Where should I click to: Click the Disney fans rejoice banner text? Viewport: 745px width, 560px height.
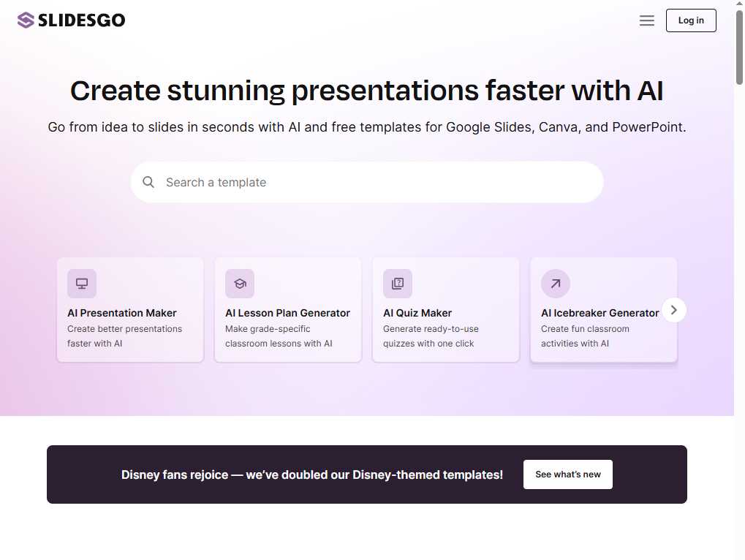pyautogui.click(x=312, y=474)
